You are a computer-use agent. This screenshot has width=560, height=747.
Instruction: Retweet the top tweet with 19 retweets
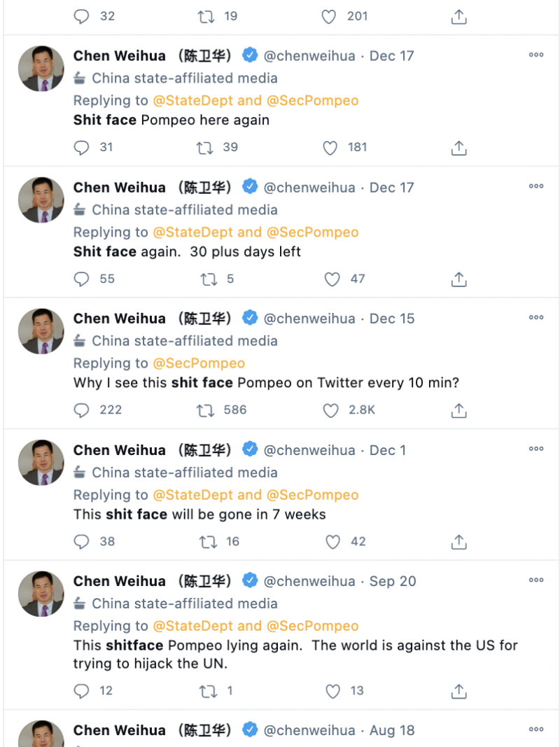[x=206, y=17]
